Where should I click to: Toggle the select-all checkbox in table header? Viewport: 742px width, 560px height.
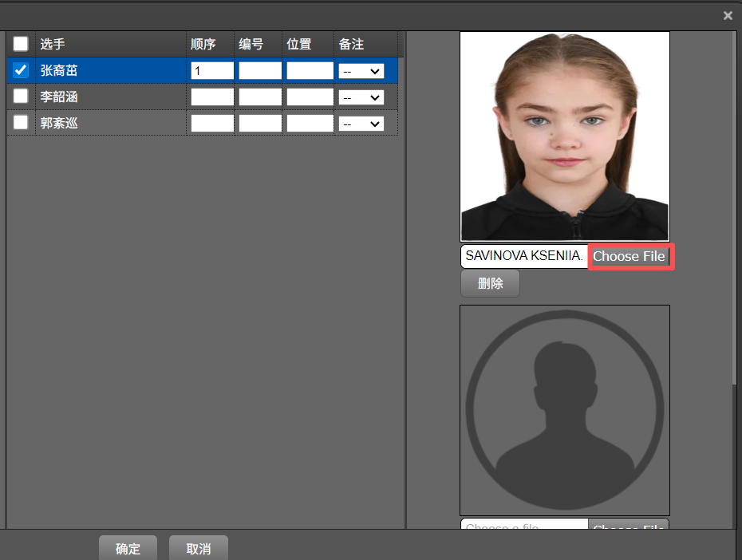tap(20, 44)
